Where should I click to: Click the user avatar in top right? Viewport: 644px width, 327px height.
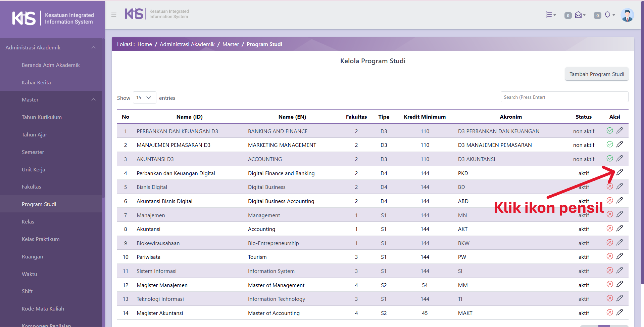(627, 15)
